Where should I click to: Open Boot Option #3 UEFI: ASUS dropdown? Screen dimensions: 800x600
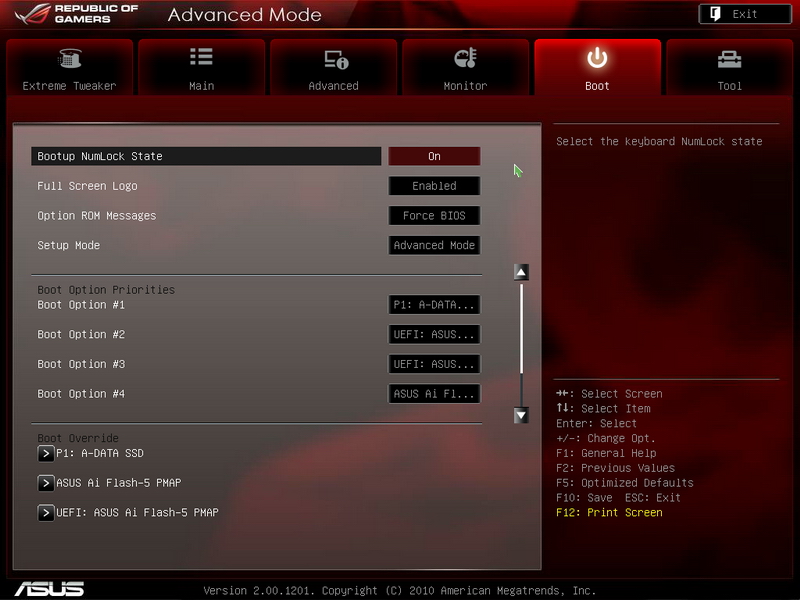click(434, 364)
